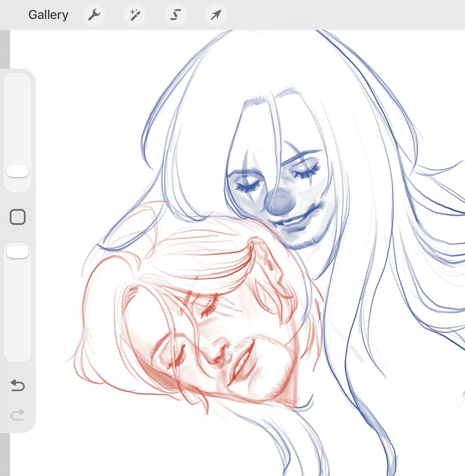This screenshot has height=476, width=465.
Task: Redo the last undone stroke
Action: (17, 415)
